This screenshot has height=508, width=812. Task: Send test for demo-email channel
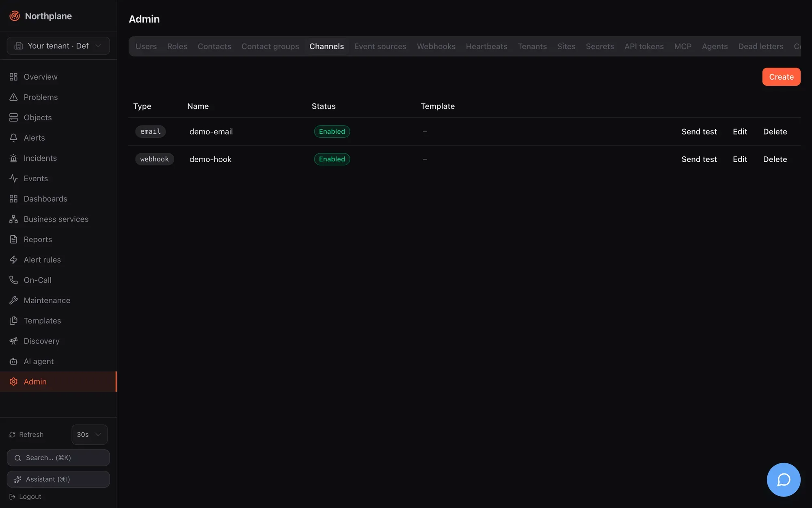[699, 132]
